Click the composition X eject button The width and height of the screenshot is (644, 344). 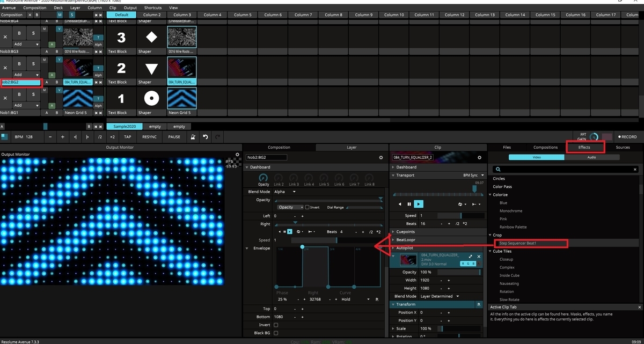pos(29,15)
